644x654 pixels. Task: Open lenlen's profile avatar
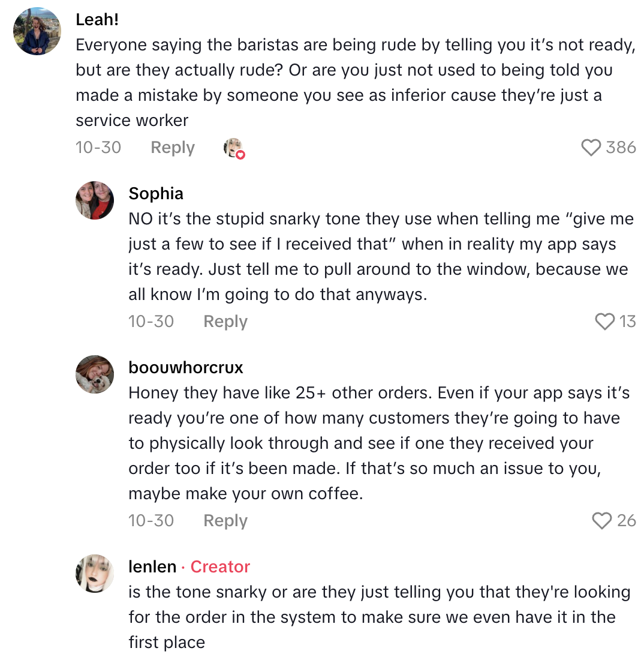point(94,574)
